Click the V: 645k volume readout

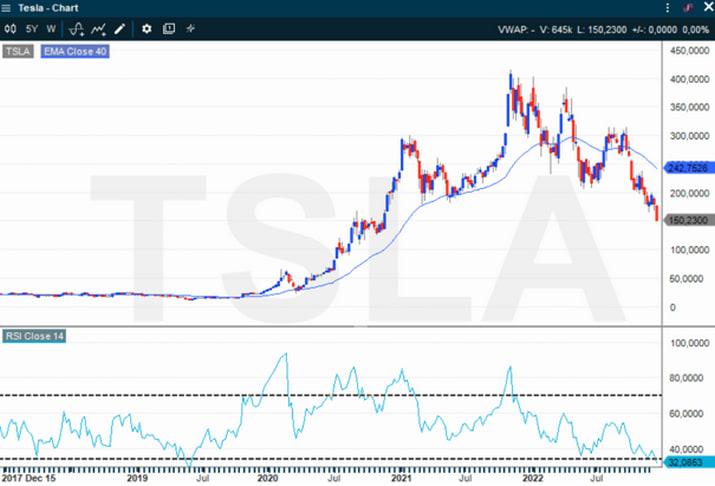coord(555,30)
